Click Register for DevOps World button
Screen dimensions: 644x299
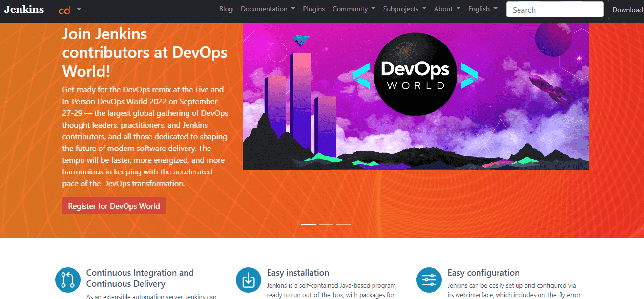click(x=114, y=206)
